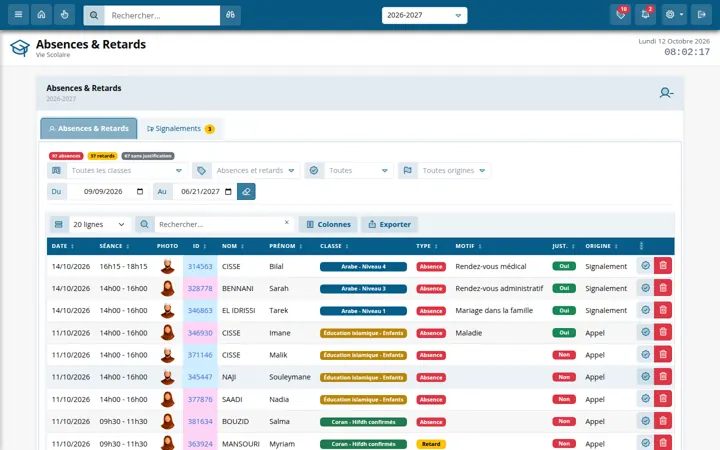Open the 'Toutes origines' dropdown

click(x=454, y=170)
